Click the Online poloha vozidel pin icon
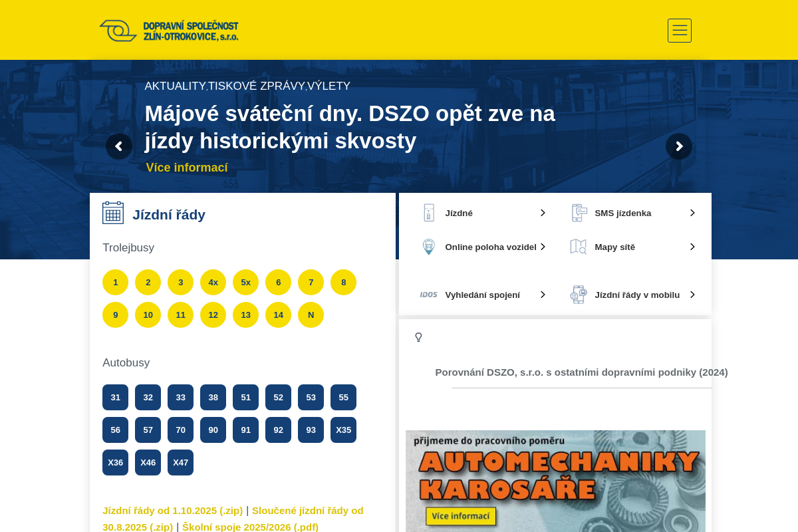 point(429,247)
